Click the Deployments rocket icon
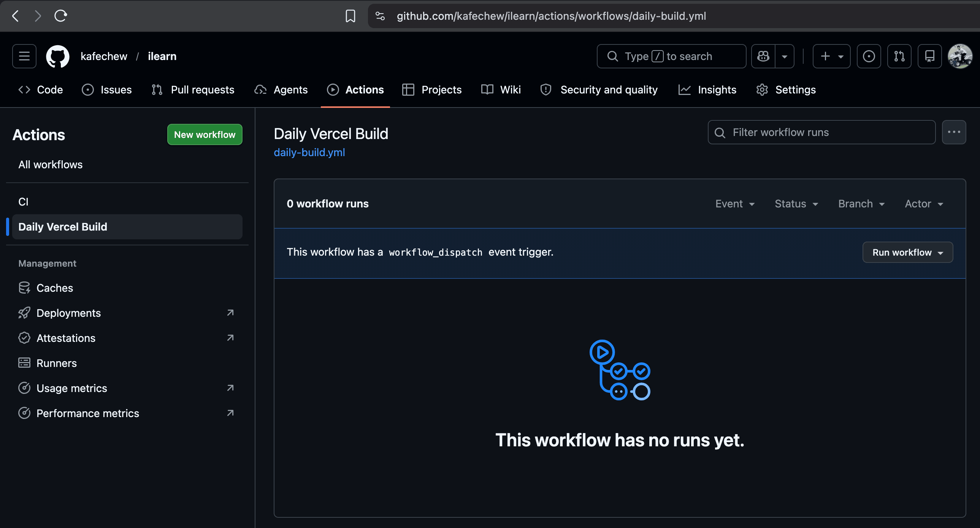 [x=24, y=313]
